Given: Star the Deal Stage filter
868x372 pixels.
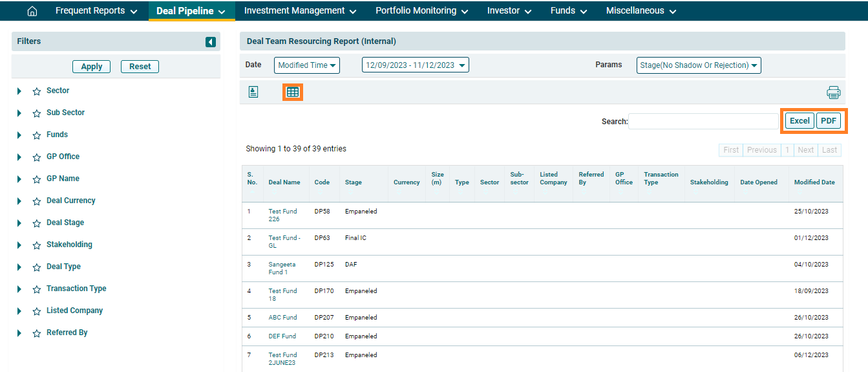Looking at the screenshot, I should [37, 223].
